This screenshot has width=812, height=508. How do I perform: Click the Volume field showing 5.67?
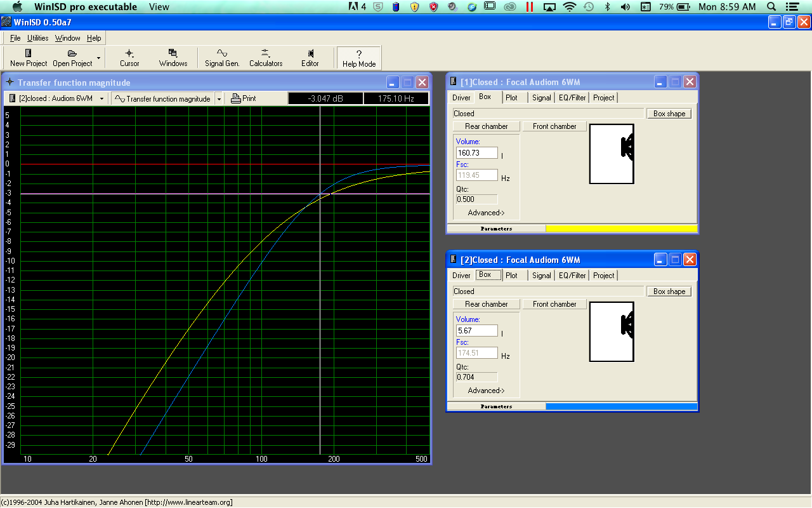pyautogui.click(x=477, y=331)
